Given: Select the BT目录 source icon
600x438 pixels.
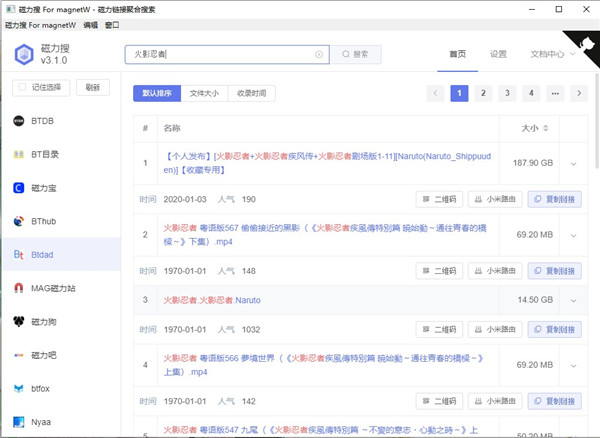Looking at the screenshot, I should (x=18, y=154).
